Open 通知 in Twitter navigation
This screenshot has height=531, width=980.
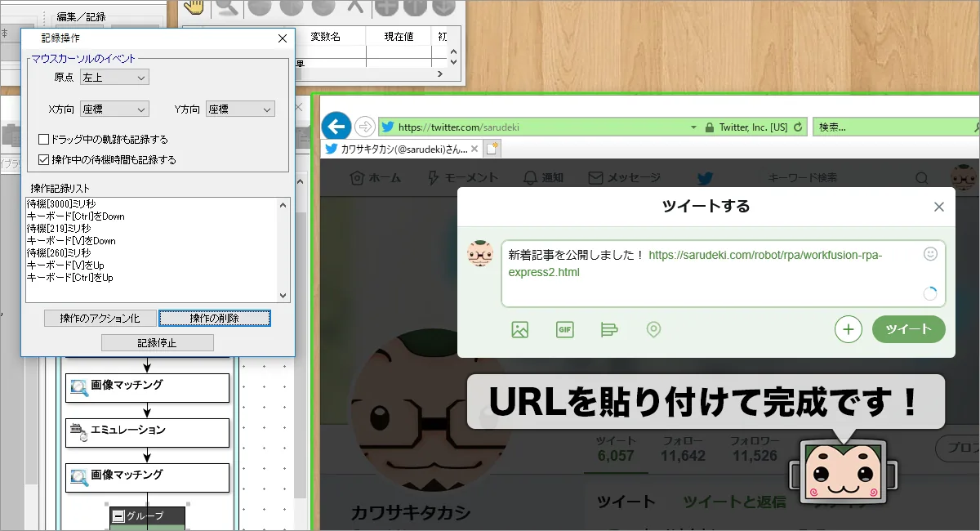(543, 178)
